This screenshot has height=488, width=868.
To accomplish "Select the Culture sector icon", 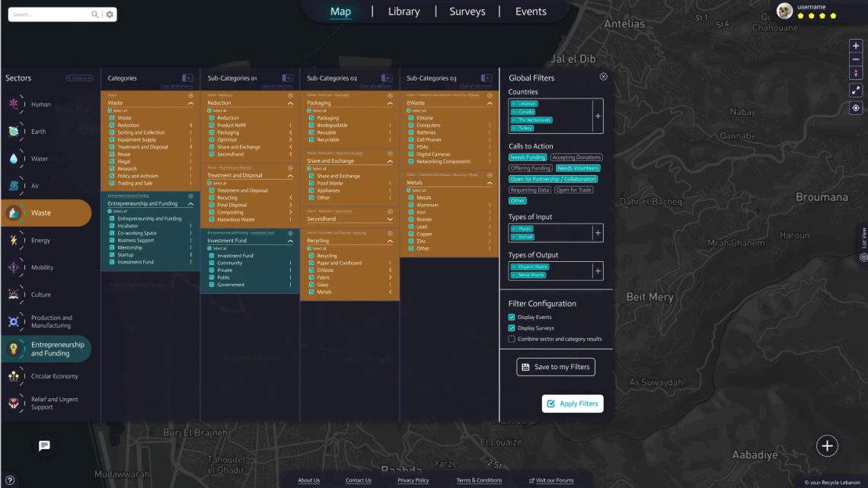I will [x=14, y=295].
